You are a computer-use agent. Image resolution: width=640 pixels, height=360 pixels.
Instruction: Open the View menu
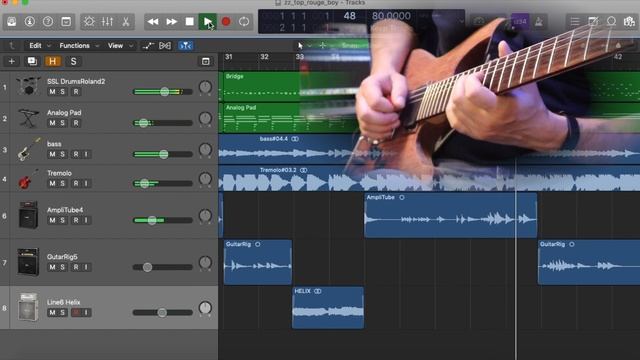[x=115, y=46]
